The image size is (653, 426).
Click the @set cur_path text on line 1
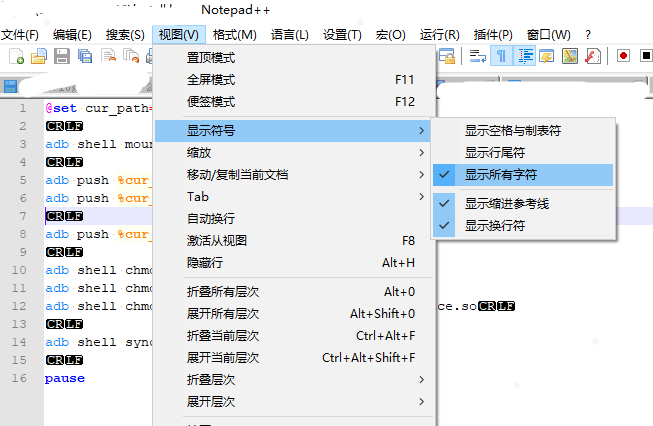pos(97,109)
